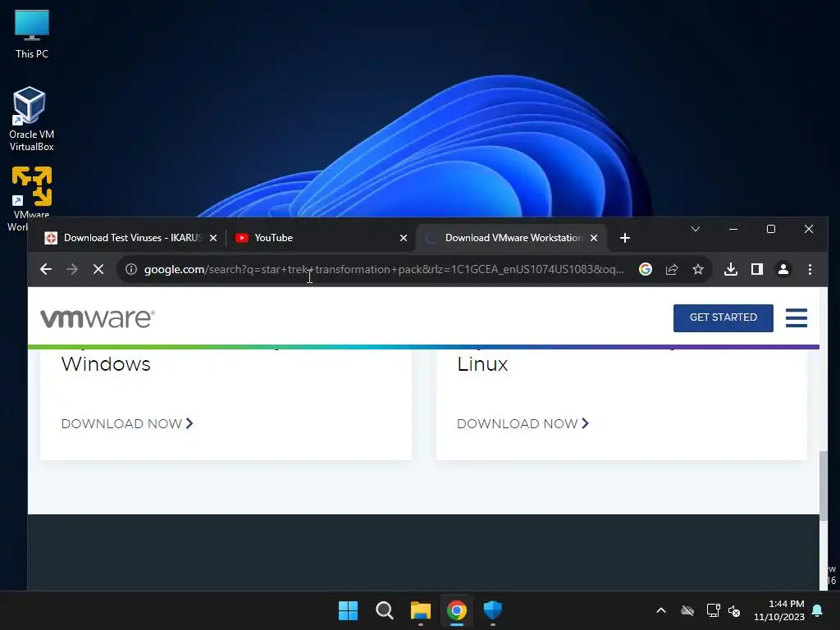Open the VMware hamburger menu

[x=796, y=317]
